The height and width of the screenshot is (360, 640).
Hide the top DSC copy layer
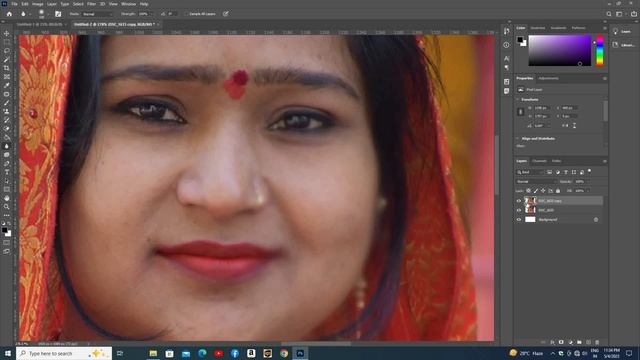click(x=519, y=201)
